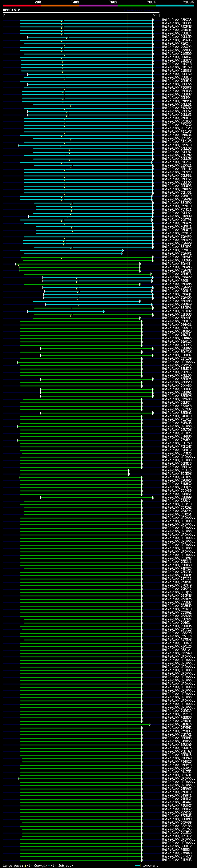This screenshot has height=868, width=197.
Task: Select hit label UniRef100_Q1WLX1
Action: [177, 23]
